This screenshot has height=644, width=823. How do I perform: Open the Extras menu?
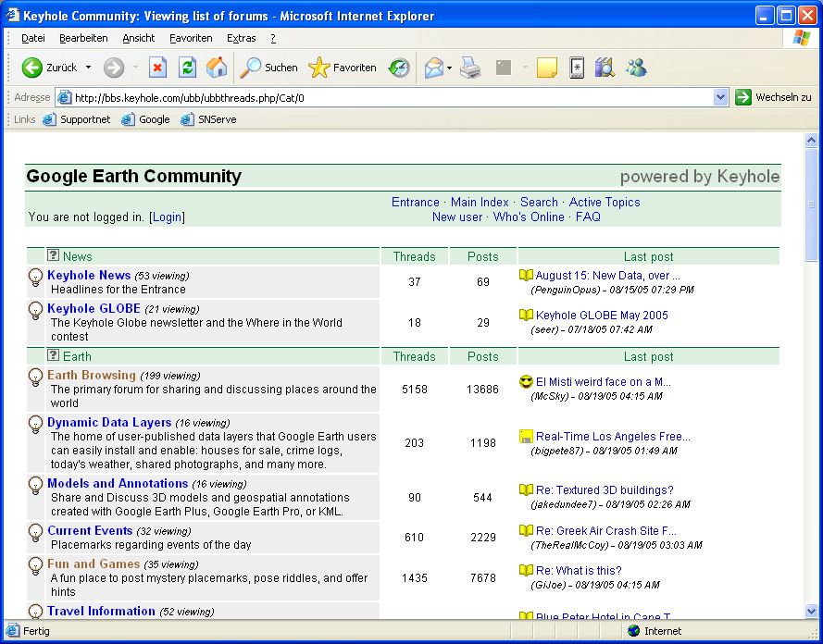[241, 38]
